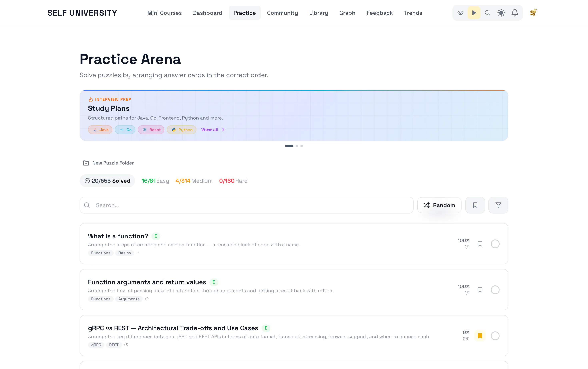Select circle on Function arguments row
This screenshot has width=588, height=369.
coord(495,290)
